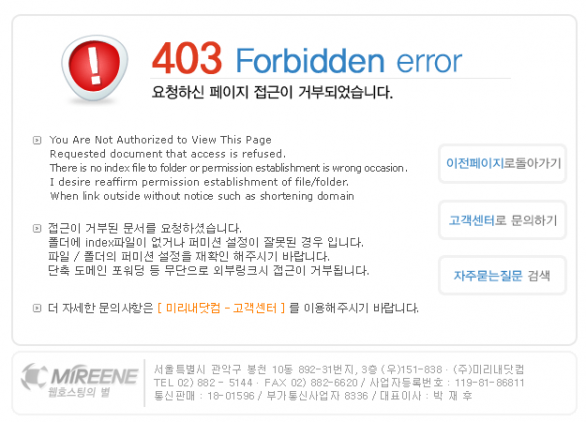Viewport: 586px width, 422px height.
Task: Click the 403 Forbidden error heading
Action: [x=307, y=59]
